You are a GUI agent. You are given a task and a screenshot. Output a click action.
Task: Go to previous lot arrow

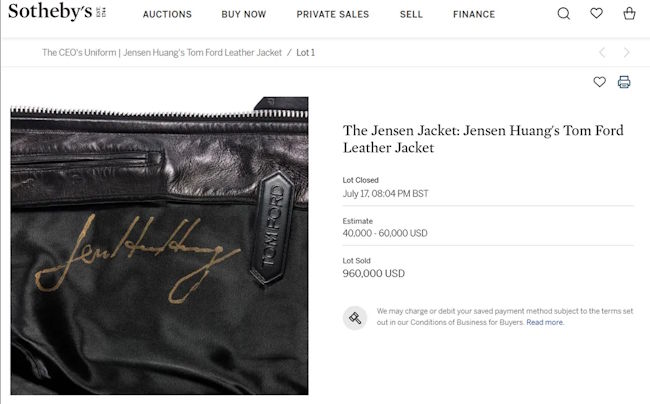(602, 53)
